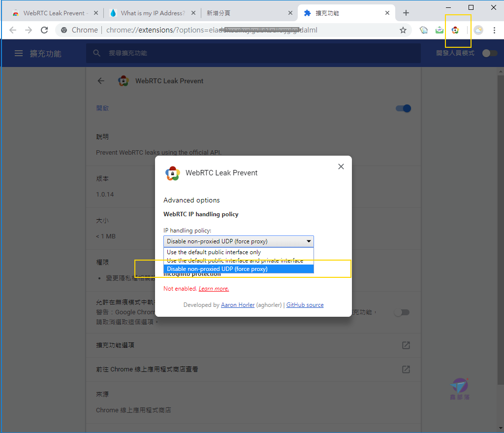
Task: Toggle developer mode switch
Action: (490, 53)
